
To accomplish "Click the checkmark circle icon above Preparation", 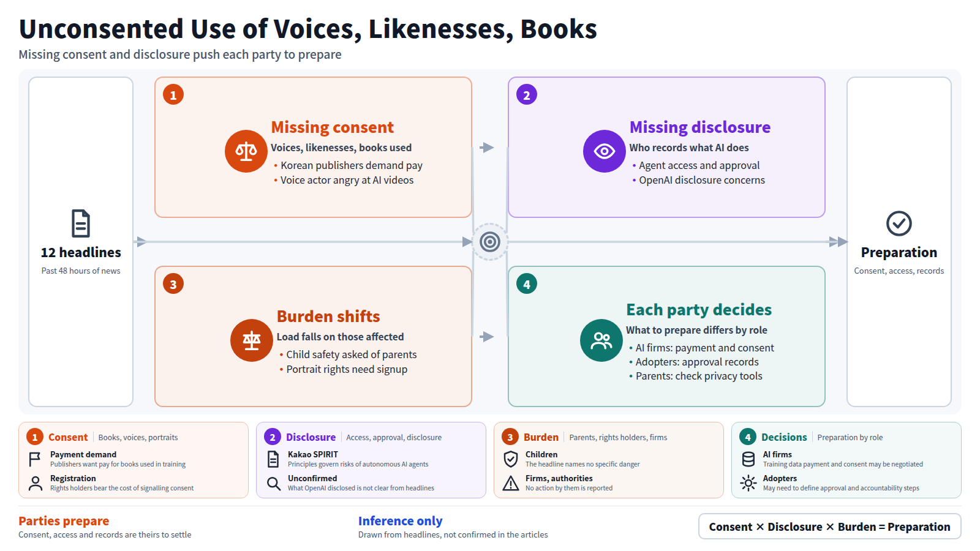I will [x=899, y=223].
